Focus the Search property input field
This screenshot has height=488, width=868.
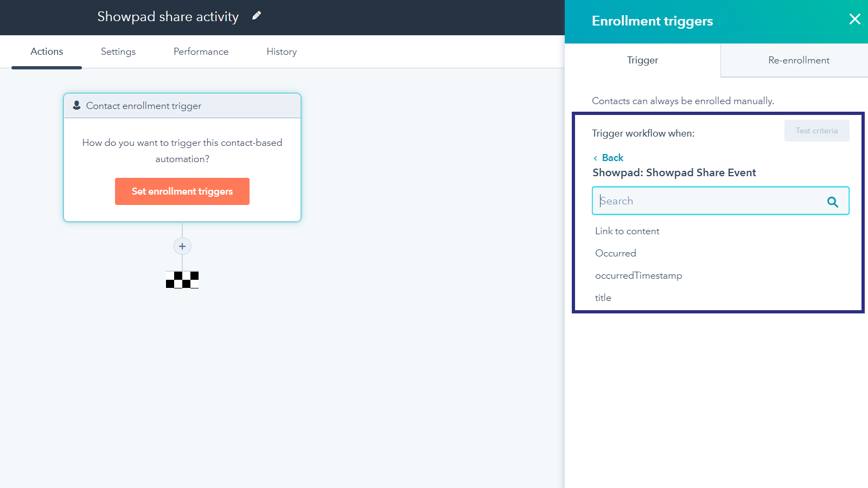click(x=708, y=201)
